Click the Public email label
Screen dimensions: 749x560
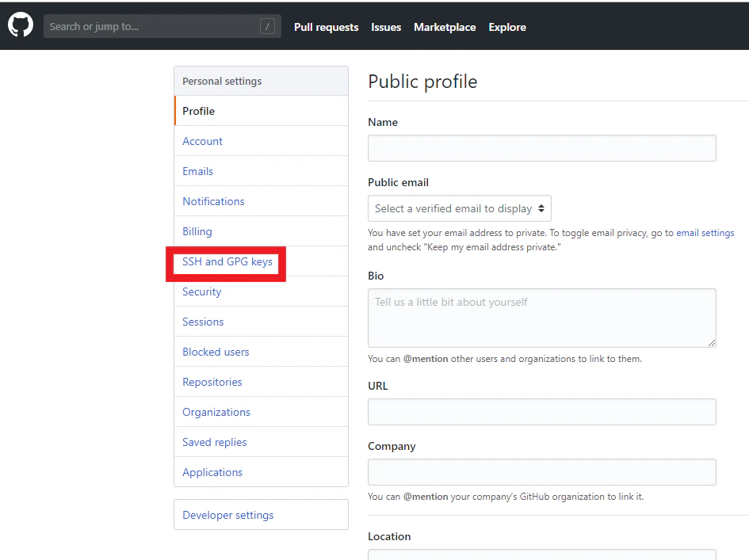398,182
